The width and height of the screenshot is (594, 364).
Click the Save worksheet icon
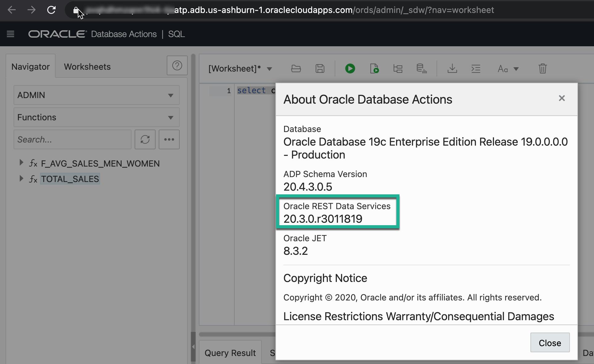[320, 68]
